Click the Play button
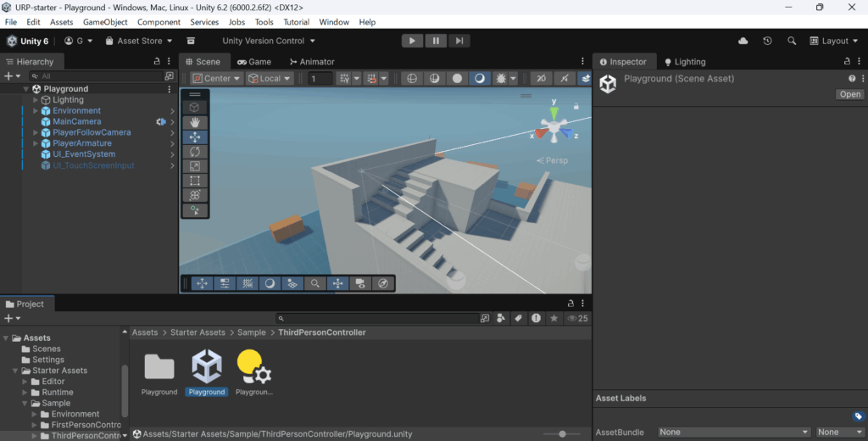Screen dimensions: 868x441 click(412, 41)
